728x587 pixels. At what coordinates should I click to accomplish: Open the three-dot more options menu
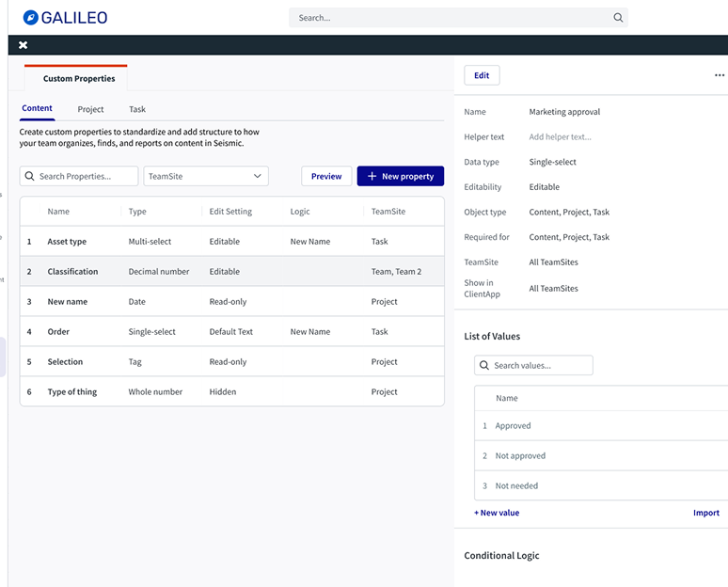coord(720,75)
